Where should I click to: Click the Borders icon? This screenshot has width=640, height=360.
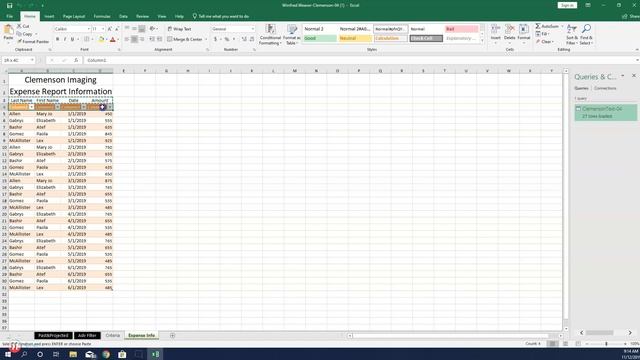(87, 40)
